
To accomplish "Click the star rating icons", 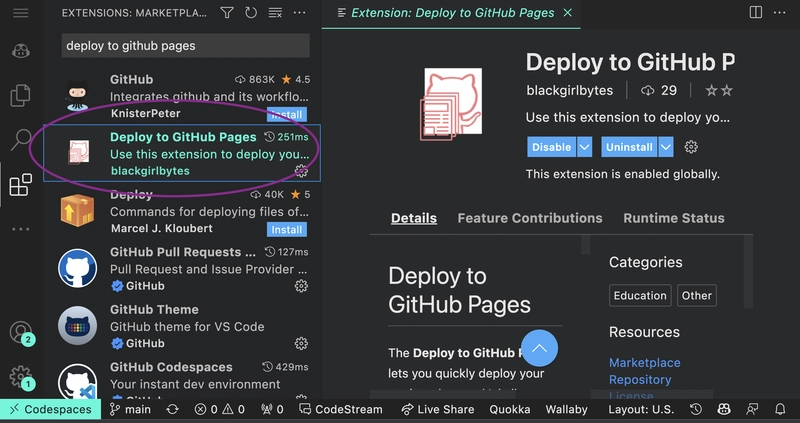I will point(719,91).
